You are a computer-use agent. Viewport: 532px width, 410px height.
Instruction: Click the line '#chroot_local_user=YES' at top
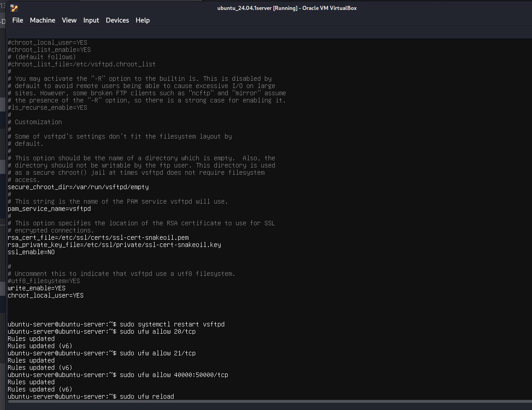point(47,43)
